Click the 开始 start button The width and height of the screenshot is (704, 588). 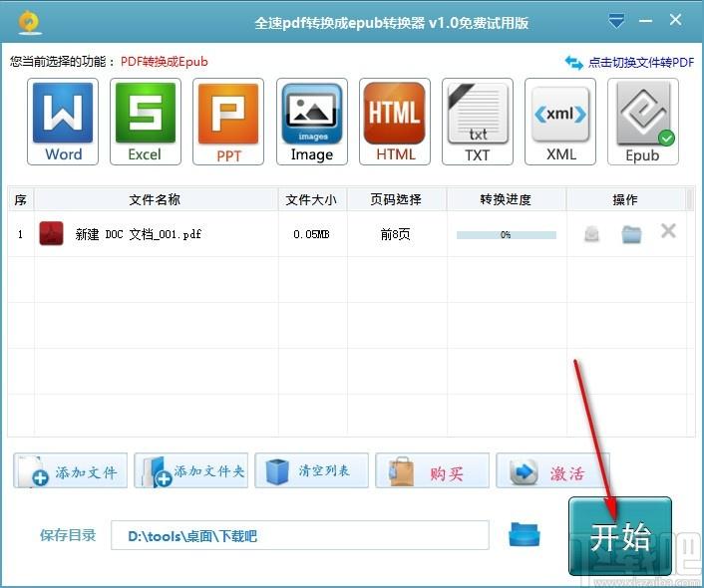620,536
